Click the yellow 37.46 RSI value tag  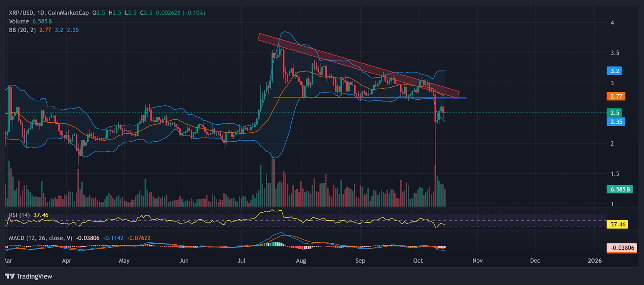pos(617,224)
